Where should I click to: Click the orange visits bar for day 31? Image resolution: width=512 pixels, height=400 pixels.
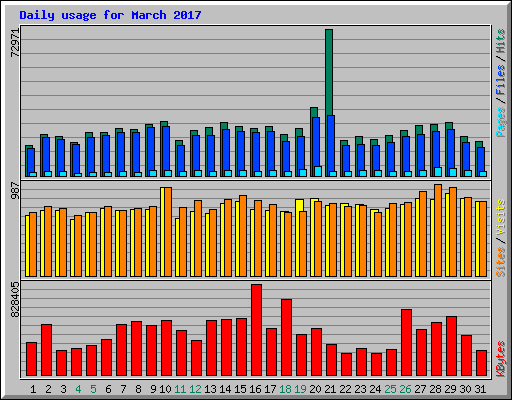pyautogui.click(x=483, y=239)
